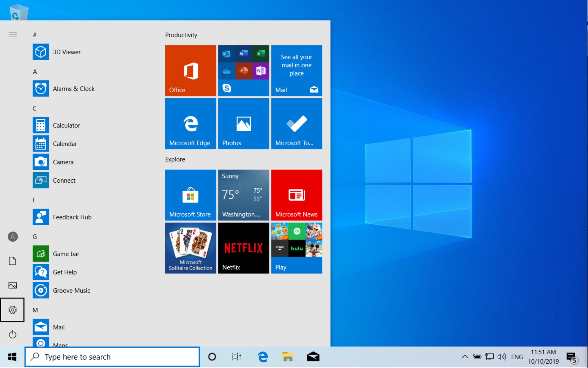Open Settings from the Start menu sidebar
The width and height of the screenshot is (588, 368).
[13, 310]
